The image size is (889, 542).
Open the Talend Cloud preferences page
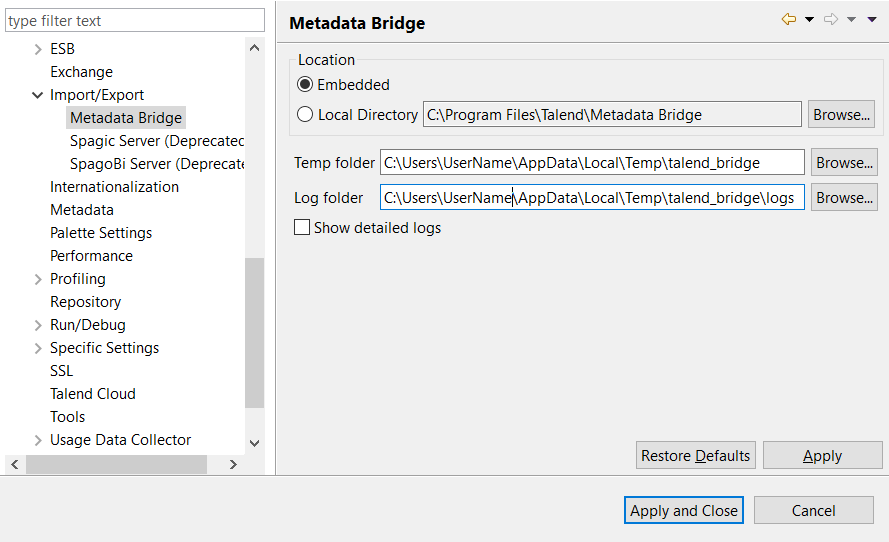93,394
